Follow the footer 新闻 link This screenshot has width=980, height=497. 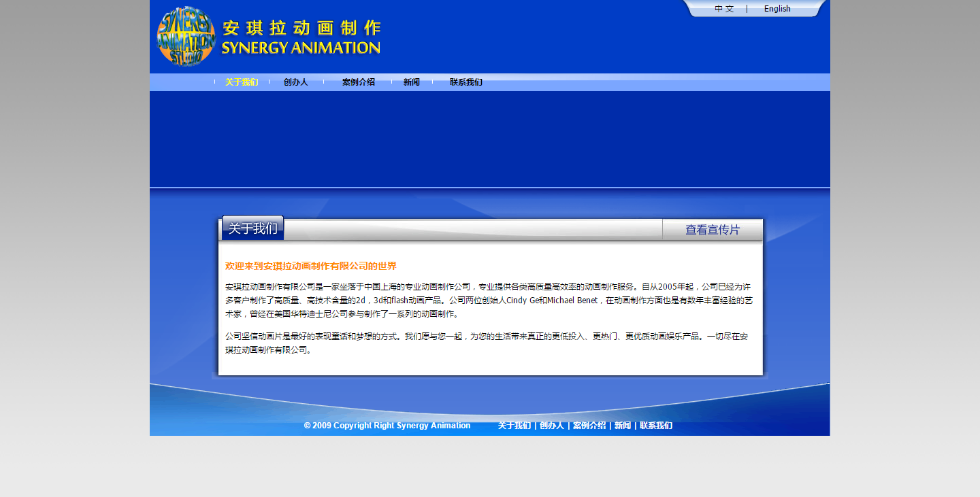click(x=623, y=426)
